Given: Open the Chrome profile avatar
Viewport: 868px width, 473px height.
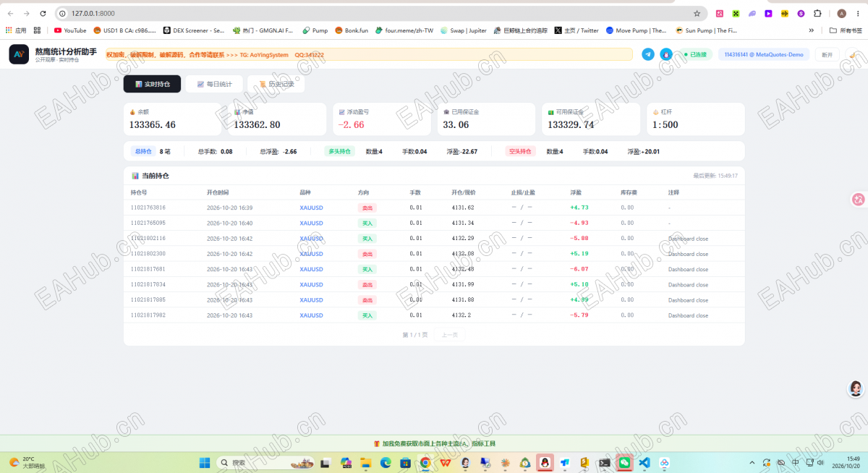Looking at the screenshot, I should [x=841, y=13].
